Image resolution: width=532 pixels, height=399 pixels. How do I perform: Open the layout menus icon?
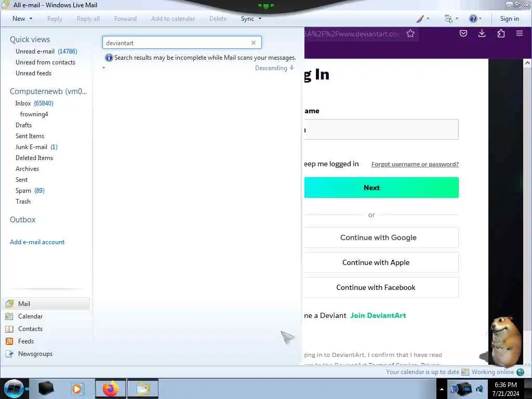(x=448, y=19)
